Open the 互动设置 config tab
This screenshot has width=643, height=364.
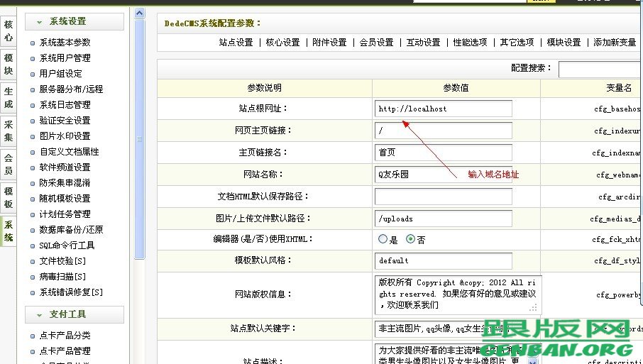pos(423,43)
